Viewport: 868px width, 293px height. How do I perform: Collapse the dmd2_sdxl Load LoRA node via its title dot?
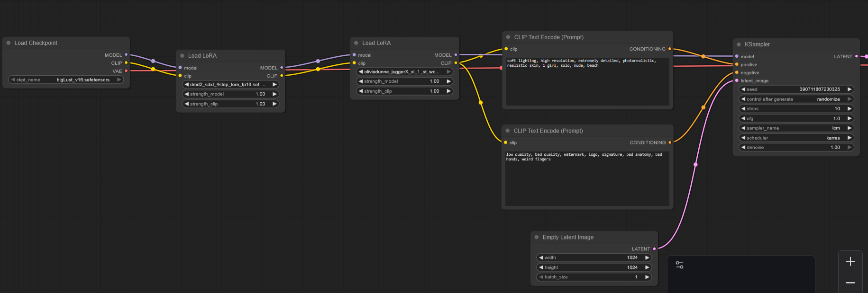click(182, 55)
